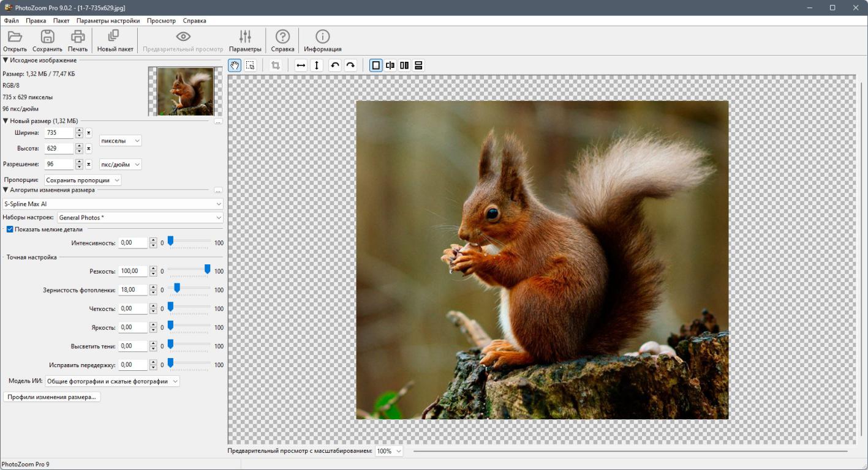This screenshot has width=868, height=470.
Task: Rotate image clockwise
Action: pyautogui.click(x=350, y=65)
